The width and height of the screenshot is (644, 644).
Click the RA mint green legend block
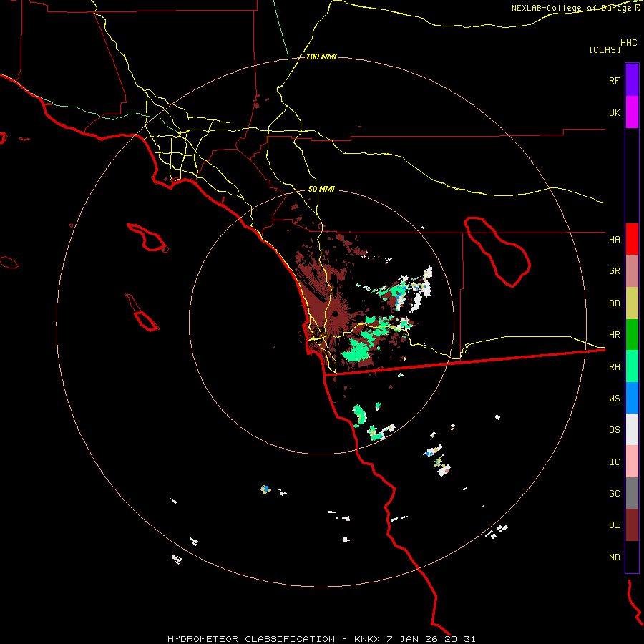click(632, 366)
